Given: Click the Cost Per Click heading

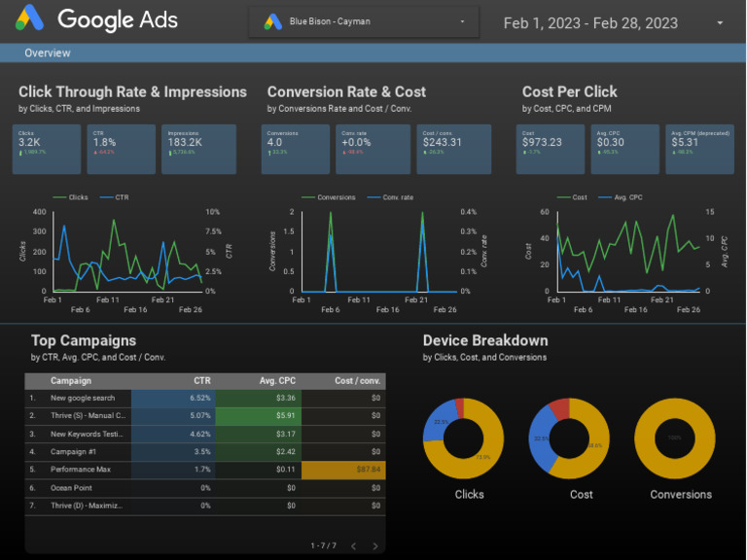Looking at the screenshot, I should point(569,91).
